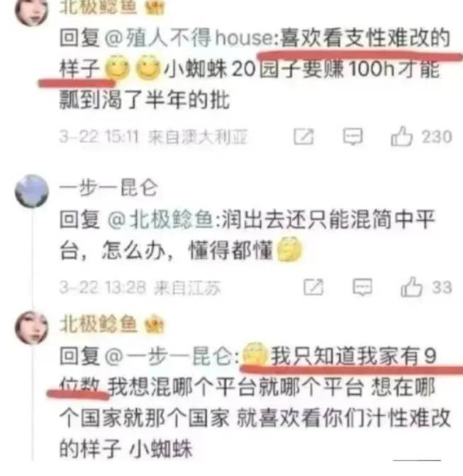Screen dimensions: 463x476
Task: Tap the 230 like count
Action: (437, 137)
